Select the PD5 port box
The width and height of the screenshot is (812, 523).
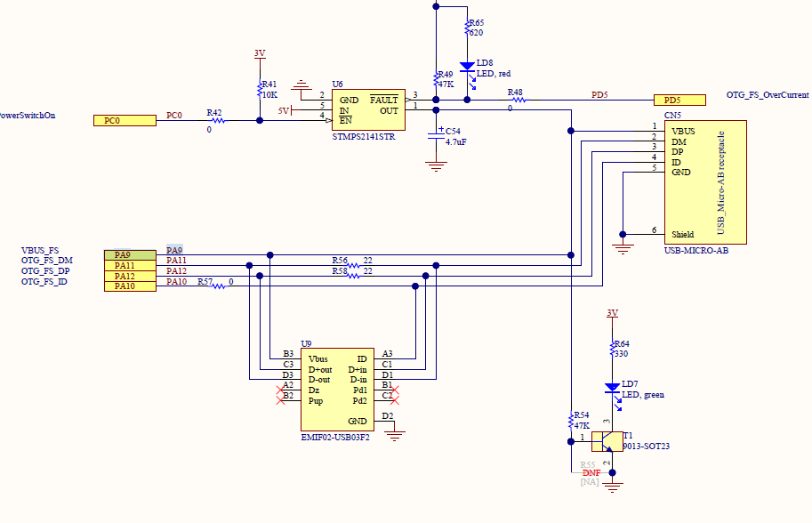[679, 100]
